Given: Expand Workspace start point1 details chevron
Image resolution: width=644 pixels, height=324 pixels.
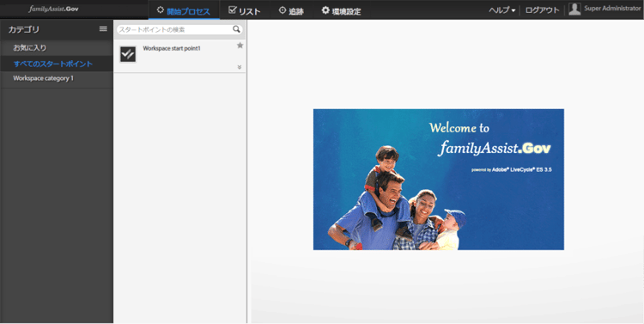Looking at the screenshot, I should [x=240, y=67].
